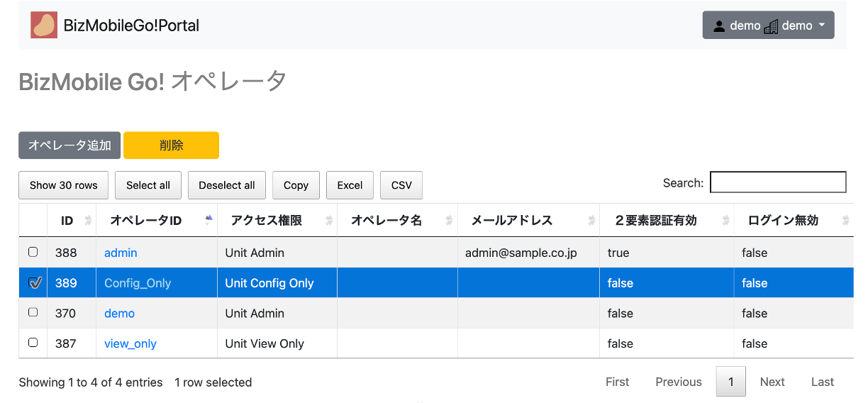This screenshot has width=868, height=403.
Task: Sort by アクセス権限 column arrows
Action: [329, 221]
